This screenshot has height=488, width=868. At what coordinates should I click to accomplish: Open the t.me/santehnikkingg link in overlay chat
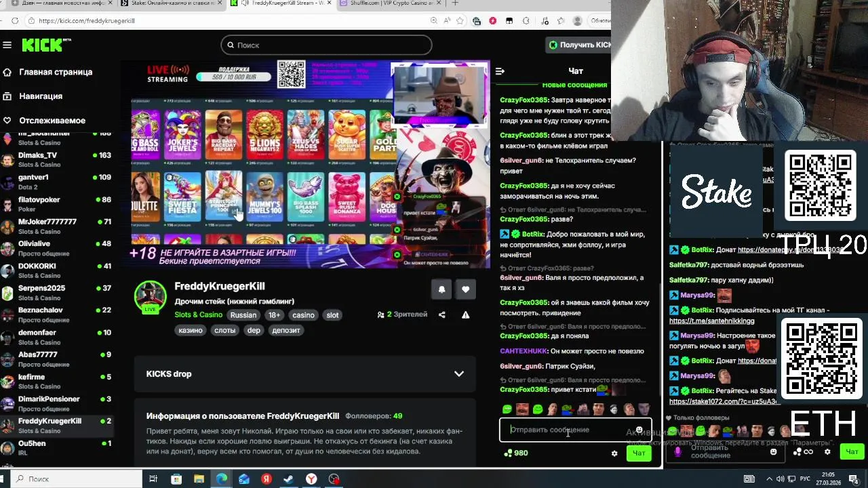pos(711,321)
